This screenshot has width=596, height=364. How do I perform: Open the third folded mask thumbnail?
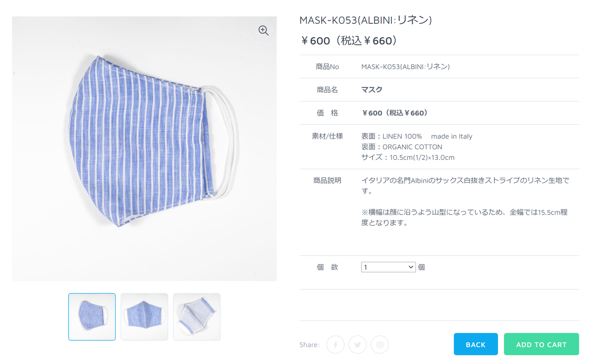pyautogui.click(x=196, y=316)
